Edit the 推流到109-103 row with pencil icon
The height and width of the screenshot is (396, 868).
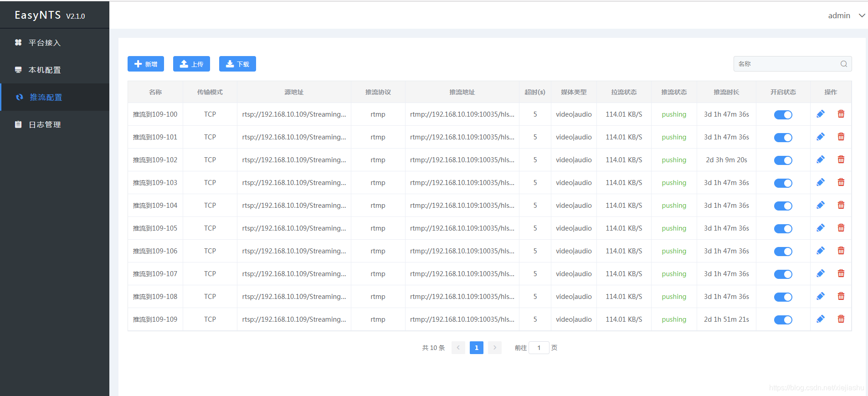[x=821, y=182]
